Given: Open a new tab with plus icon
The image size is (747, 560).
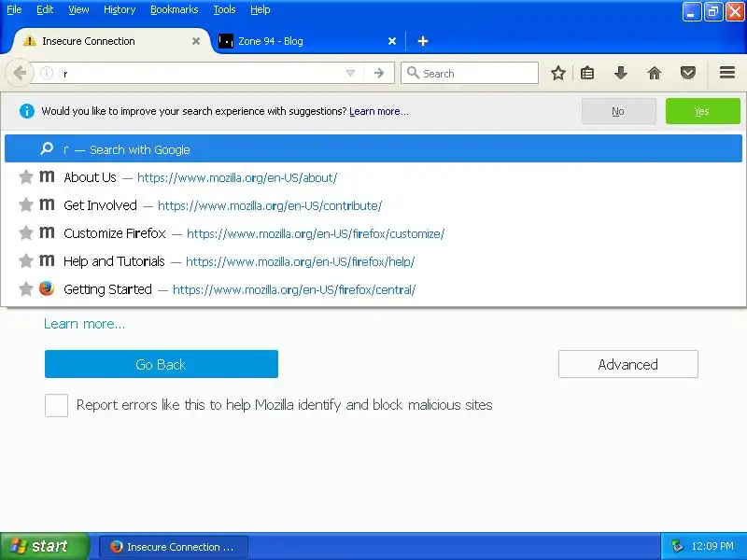Looking at the screenshot, I should tap(423, 41).
